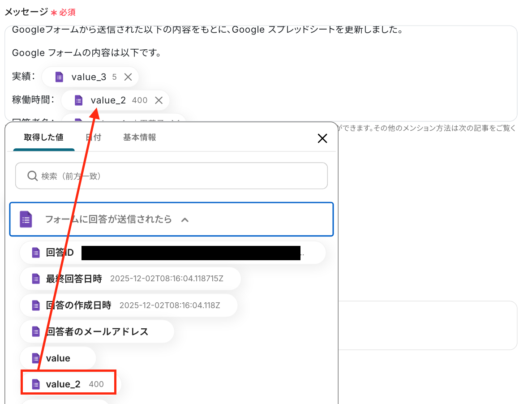This screenshot has height=404, width=532.
Task: Click the timestamp 2025-12-02T08:16:04.118715Z
Action: tap(167, 279)
